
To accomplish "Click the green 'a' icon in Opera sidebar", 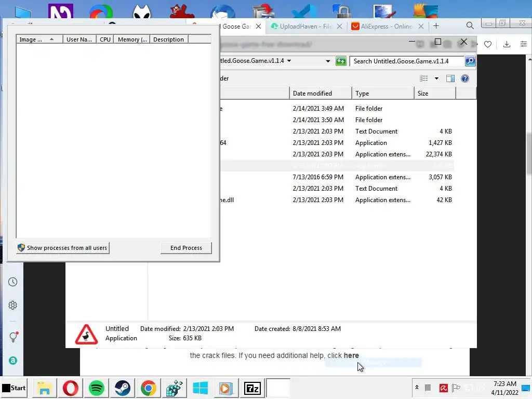I will pos(13,361).
